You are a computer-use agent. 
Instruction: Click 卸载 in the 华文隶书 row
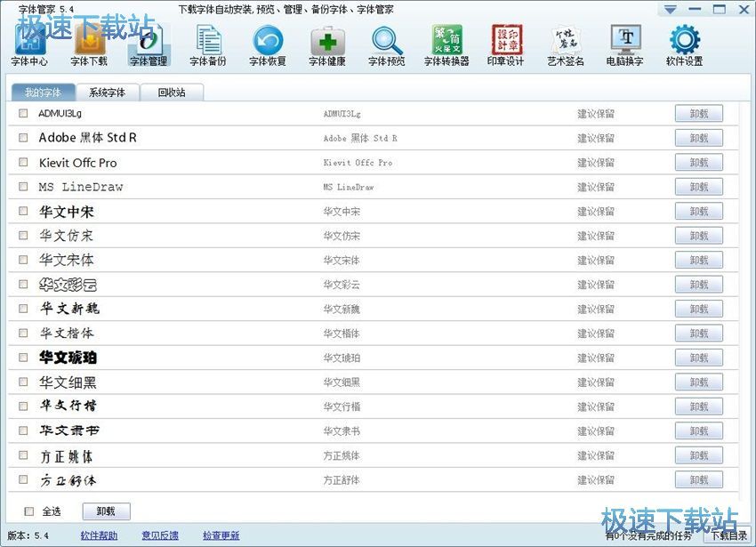click(x=698, y=430)
